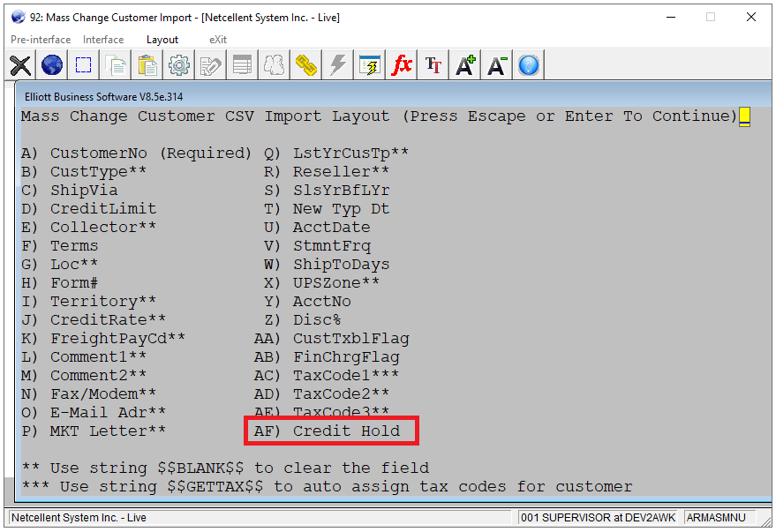
Task: Click the CreditLimit layout entry
Action: click(x=88, y=208)
